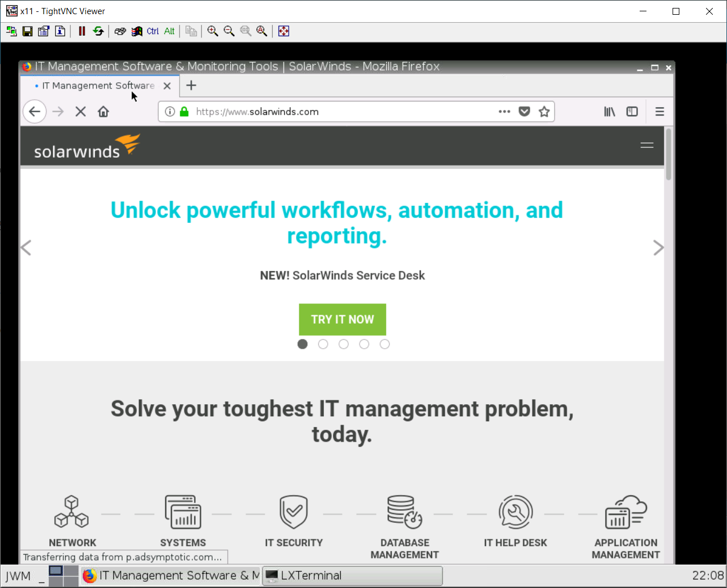Stop page loading with X button

point(81,112)
